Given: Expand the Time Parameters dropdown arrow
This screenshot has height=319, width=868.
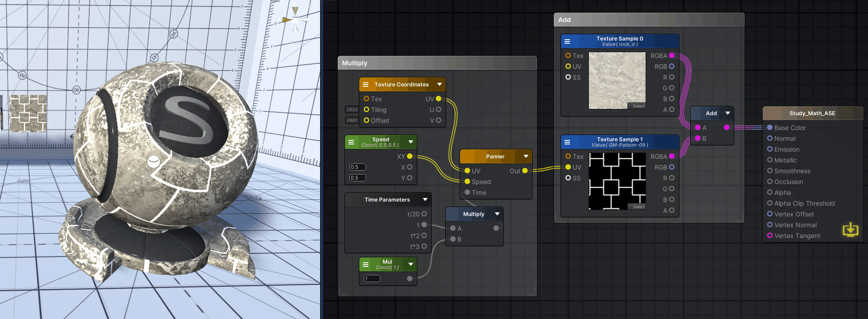Looking at the screenshot, I should (x=425, y=200).
